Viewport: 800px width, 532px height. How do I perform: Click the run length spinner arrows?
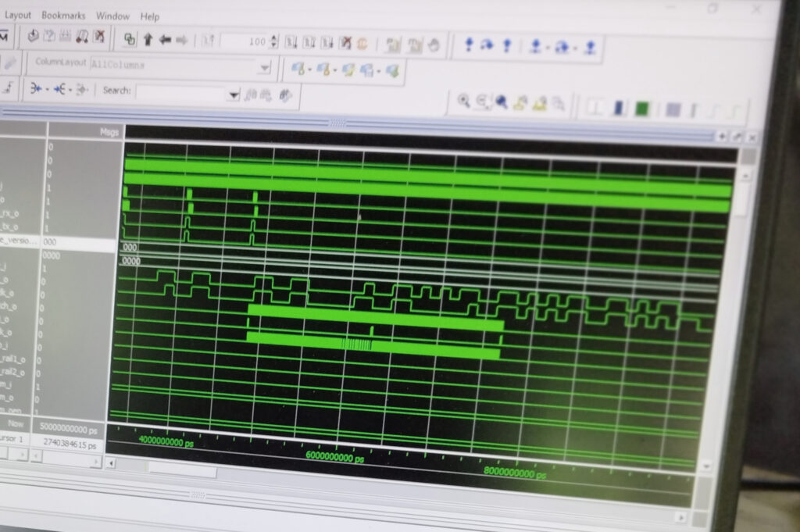tap(274, 41)
